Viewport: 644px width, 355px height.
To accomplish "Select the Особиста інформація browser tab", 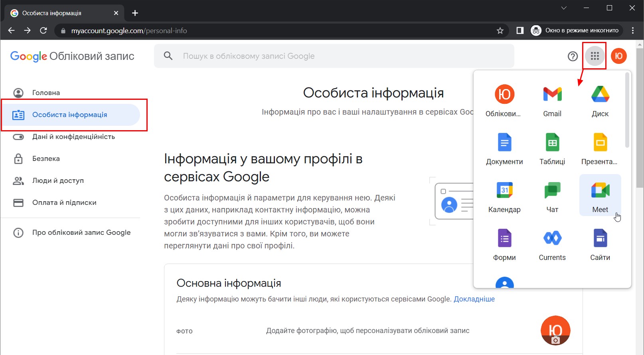I will [x=64, y=13].
